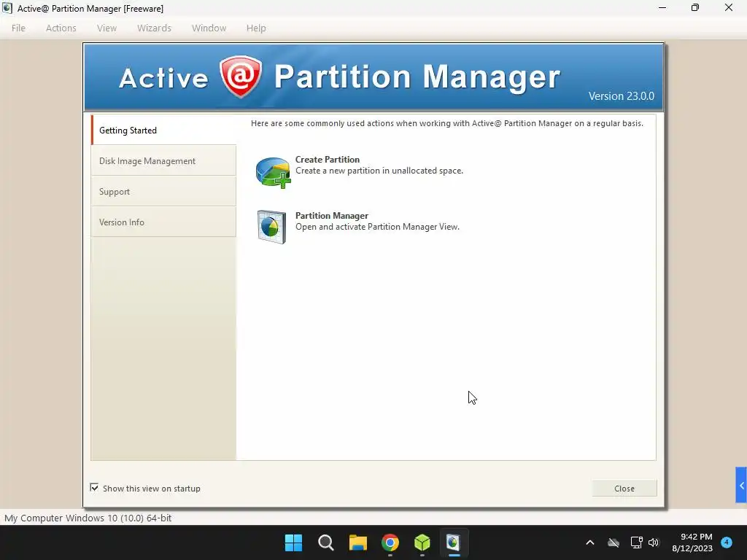Switch to Disk Image Management tab

[x=163, y=161]
